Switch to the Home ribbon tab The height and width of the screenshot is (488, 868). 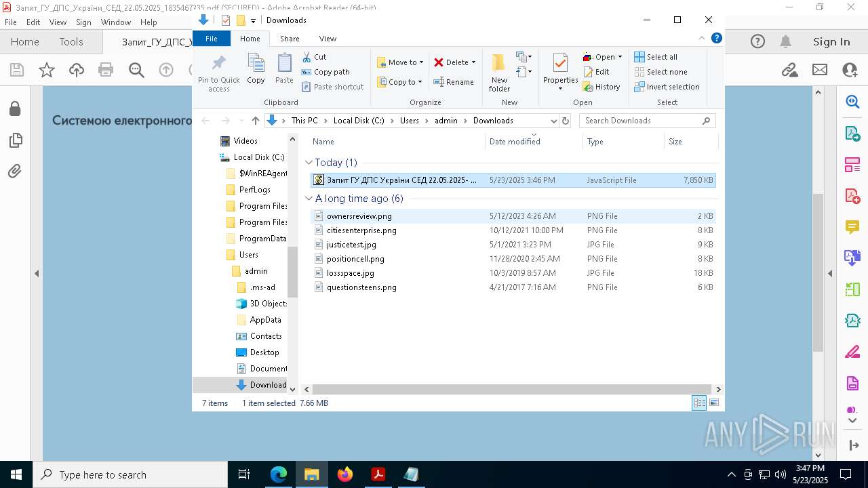[250, 39]
